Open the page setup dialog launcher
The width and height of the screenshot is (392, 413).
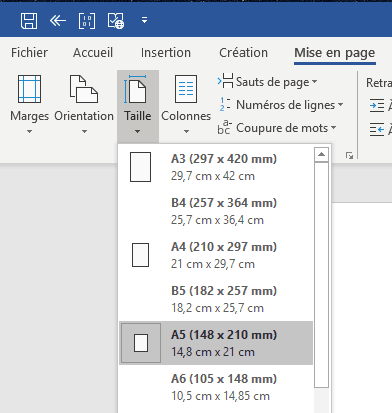coord(349,155)
